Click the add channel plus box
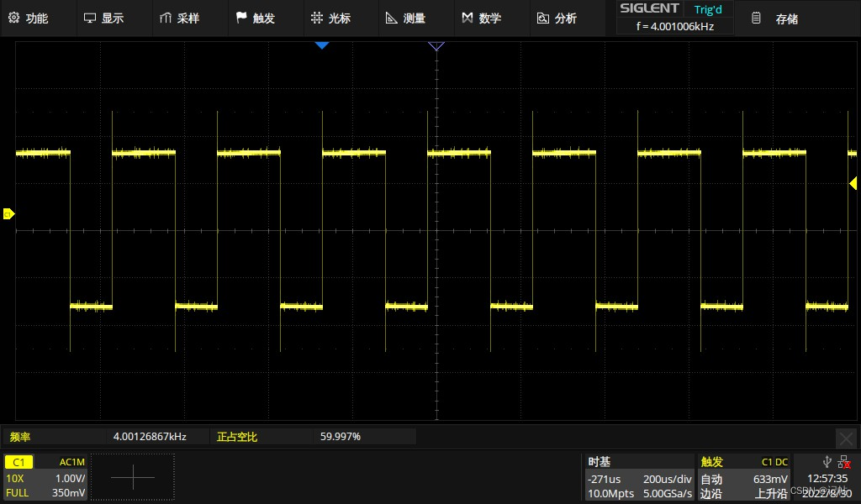Screen dimensions: 861x504 pos(133,477)
